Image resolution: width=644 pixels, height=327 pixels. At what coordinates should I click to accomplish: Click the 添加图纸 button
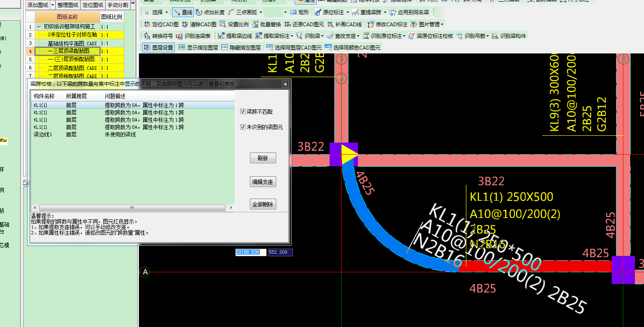click(38, 5)
